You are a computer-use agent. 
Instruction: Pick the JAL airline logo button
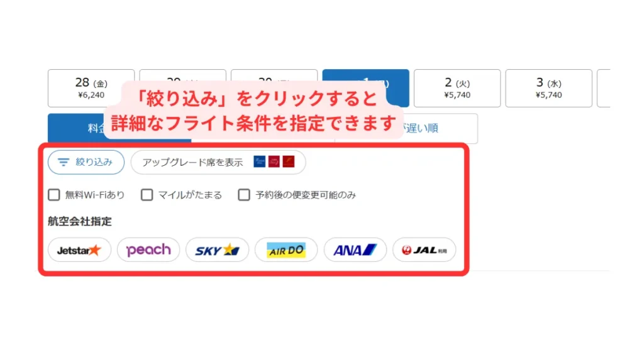pyautogui.click(x=425, y=250)
